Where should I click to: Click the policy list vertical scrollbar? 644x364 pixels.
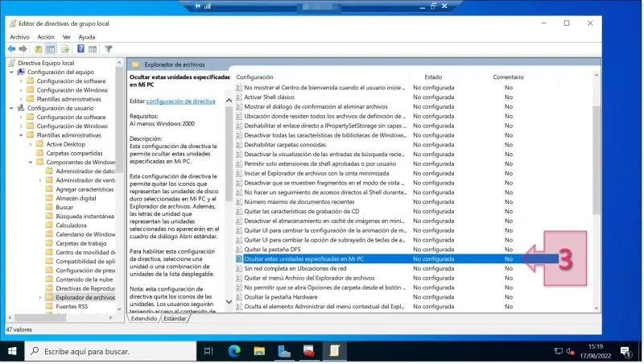[x=597, y=159]
